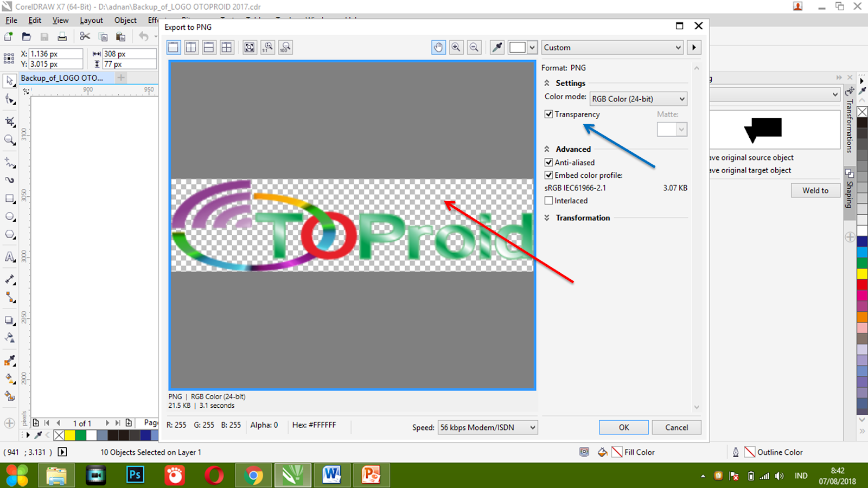Switch to two vertical previews layout
This screenshot has width=868, height=488.
[x=191, y=47]
